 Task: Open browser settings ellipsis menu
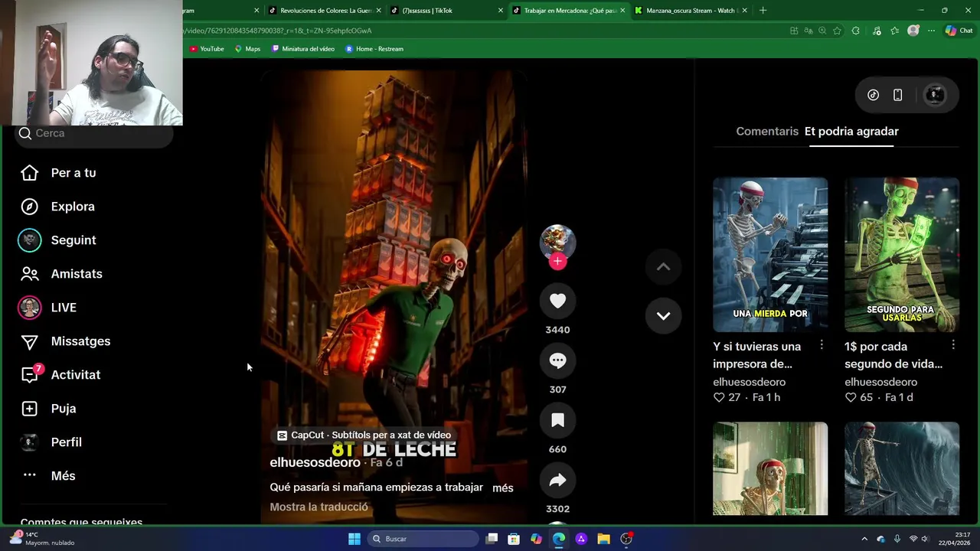tap(931, 31)
